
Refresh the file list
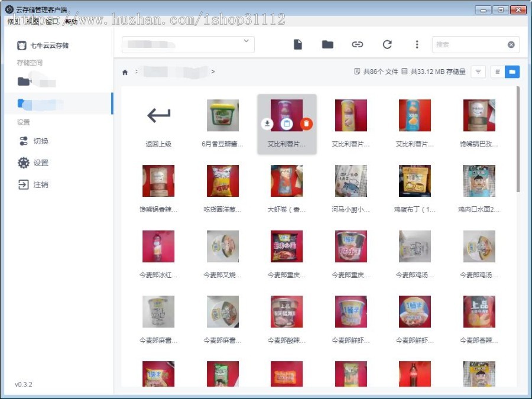(x=387, y=44)
